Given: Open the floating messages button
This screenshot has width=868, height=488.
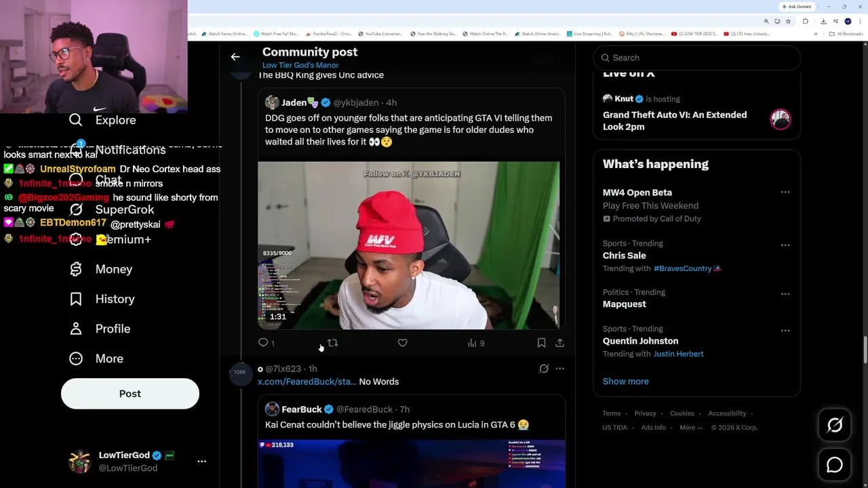Looking at the screenshot, I should (x=835, y=465).
